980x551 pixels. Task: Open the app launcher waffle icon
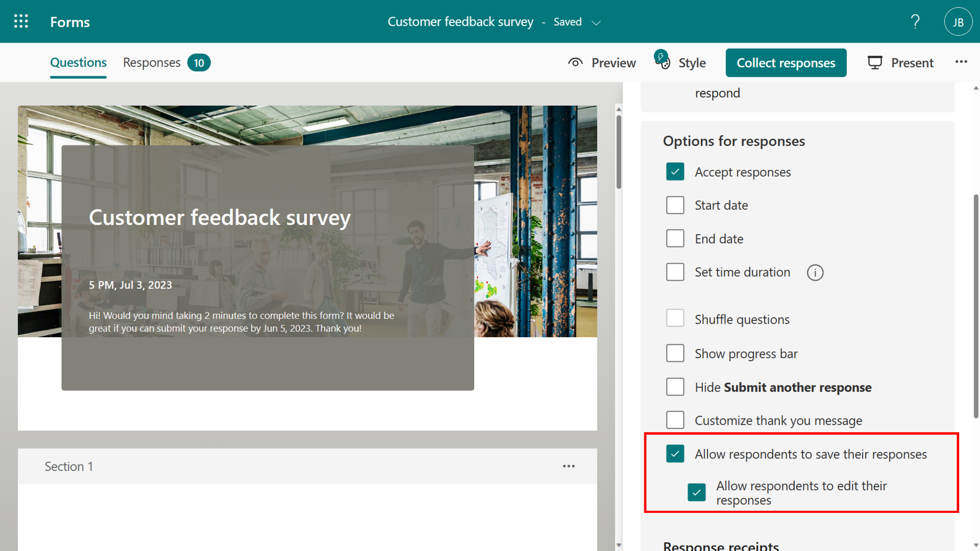point(21,21)
